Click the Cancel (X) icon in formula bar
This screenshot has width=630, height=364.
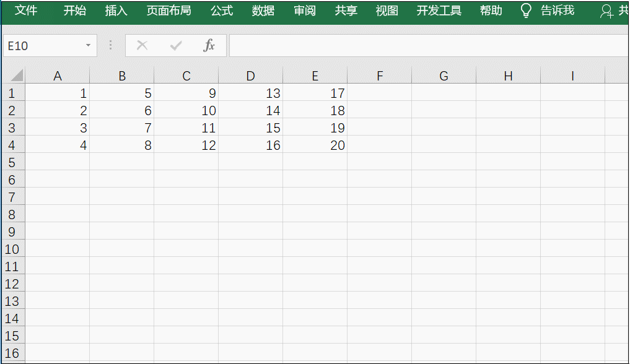(142, 45)
